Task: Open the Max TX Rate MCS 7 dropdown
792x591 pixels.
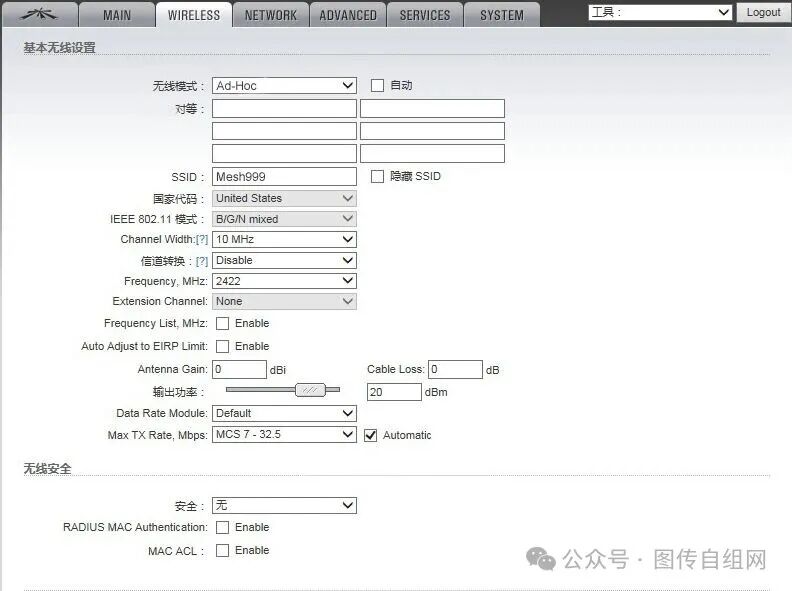Action: point(284,434)
